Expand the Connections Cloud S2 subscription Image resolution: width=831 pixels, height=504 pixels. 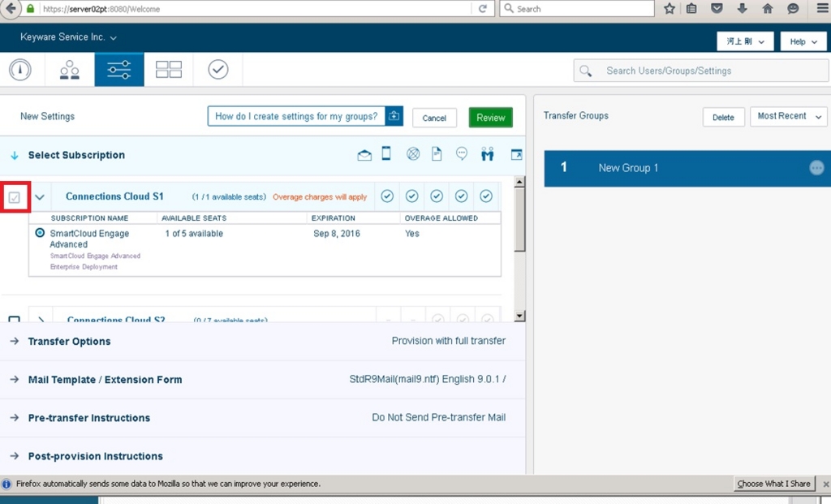(41, 320)
